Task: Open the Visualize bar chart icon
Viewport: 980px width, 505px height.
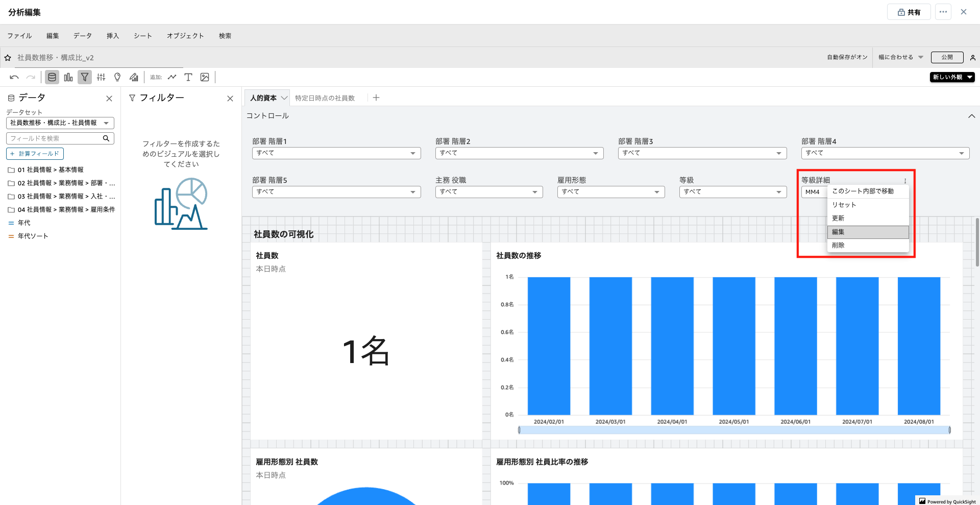Action: click(68, 77)
